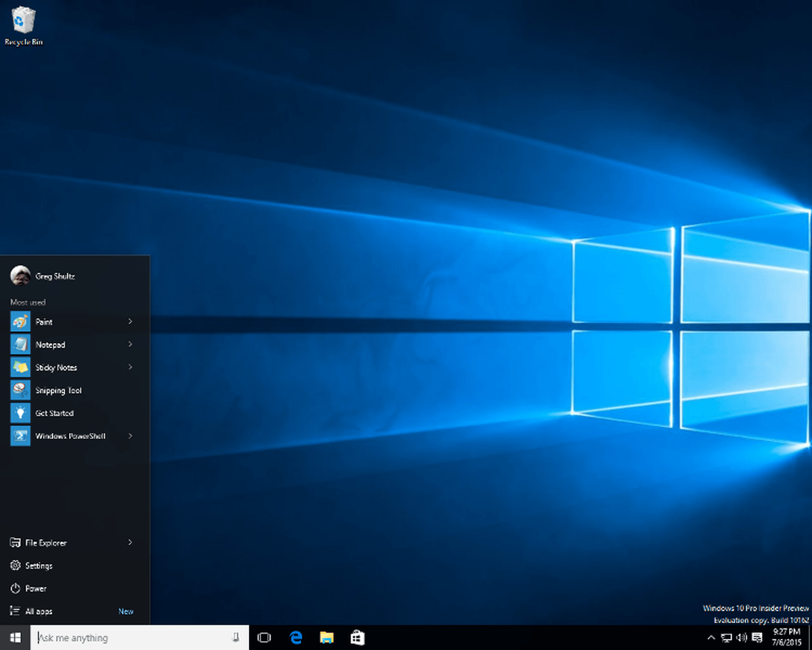Click the taskbar clock showing 9:27 PM
This screenshot has height=650, width=812.
coord(786,637)
